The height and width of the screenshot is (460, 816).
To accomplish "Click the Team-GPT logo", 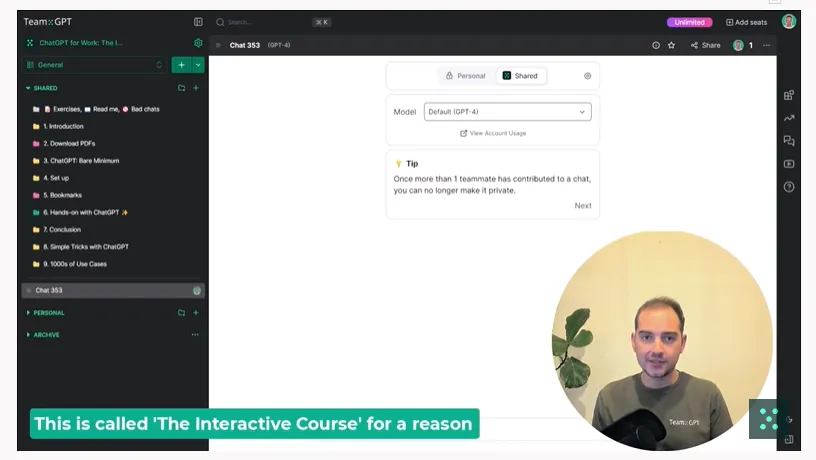I will pos(47,22).
